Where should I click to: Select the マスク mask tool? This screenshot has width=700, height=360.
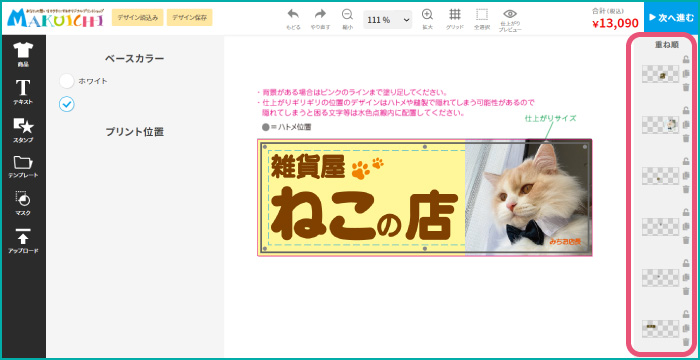point(23,204)
